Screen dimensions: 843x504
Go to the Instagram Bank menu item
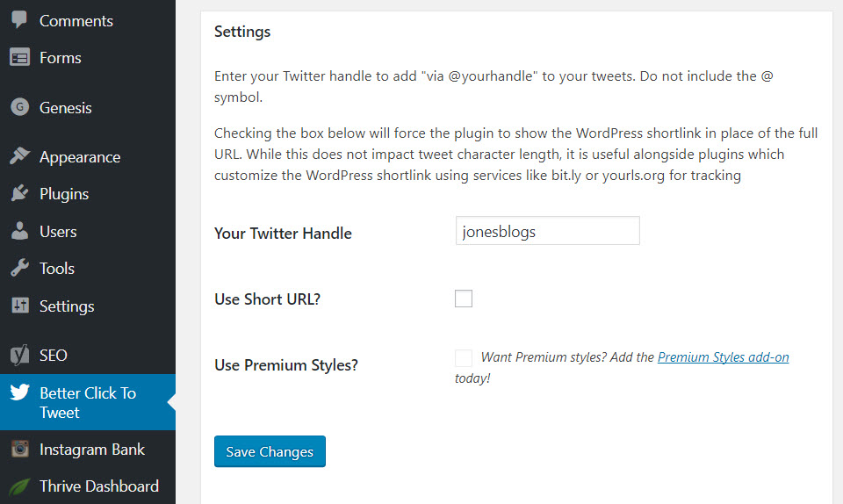pos(92,450)
